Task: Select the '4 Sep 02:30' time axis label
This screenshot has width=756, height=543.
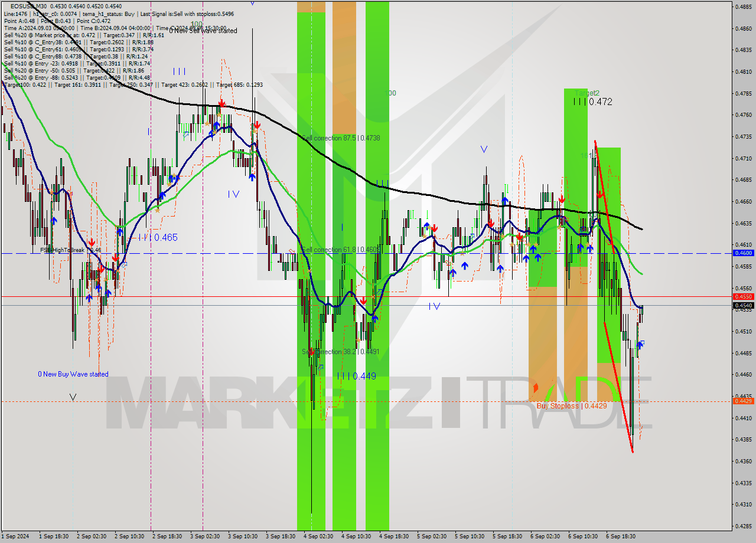Action: coord(318,537)
